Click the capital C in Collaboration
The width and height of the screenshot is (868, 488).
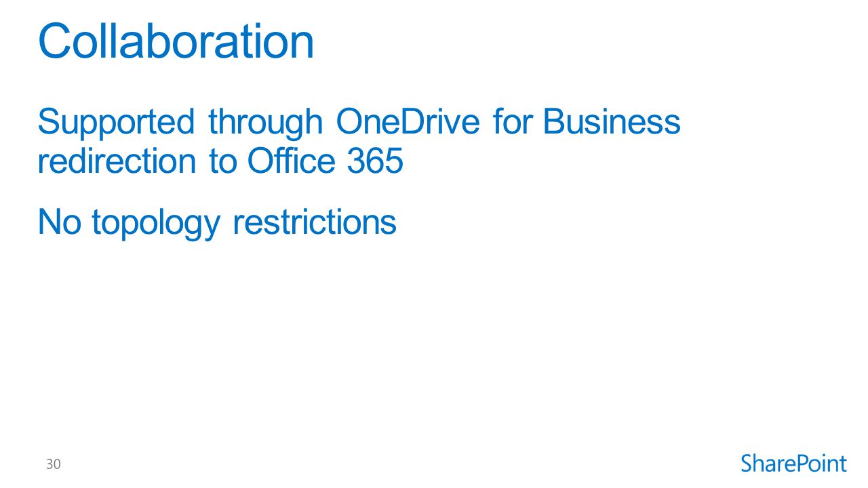[x=54, y=41]
